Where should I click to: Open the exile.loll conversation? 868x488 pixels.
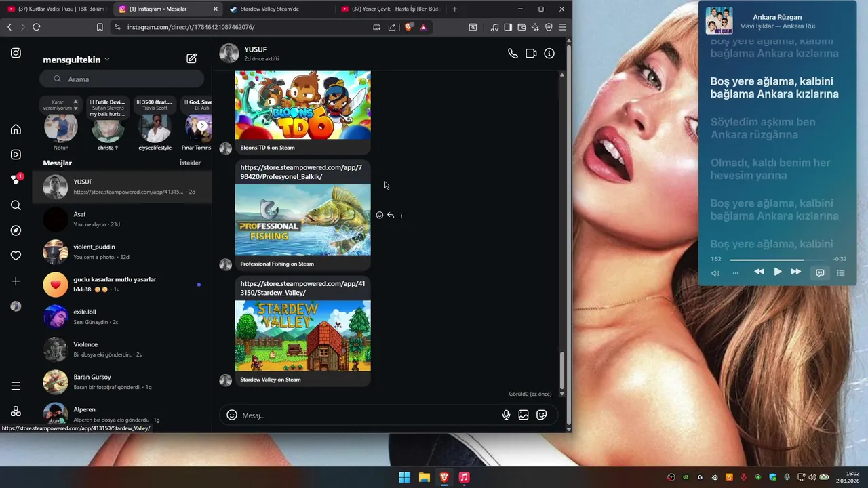click(x=122, y=317)
